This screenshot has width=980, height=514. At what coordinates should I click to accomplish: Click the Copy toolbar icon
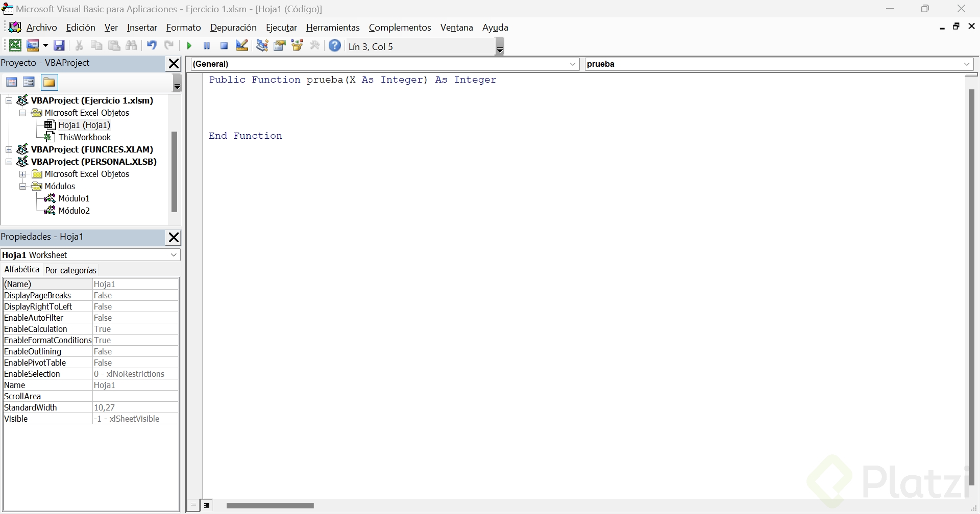pyautogui.click(x=96, y=46)
